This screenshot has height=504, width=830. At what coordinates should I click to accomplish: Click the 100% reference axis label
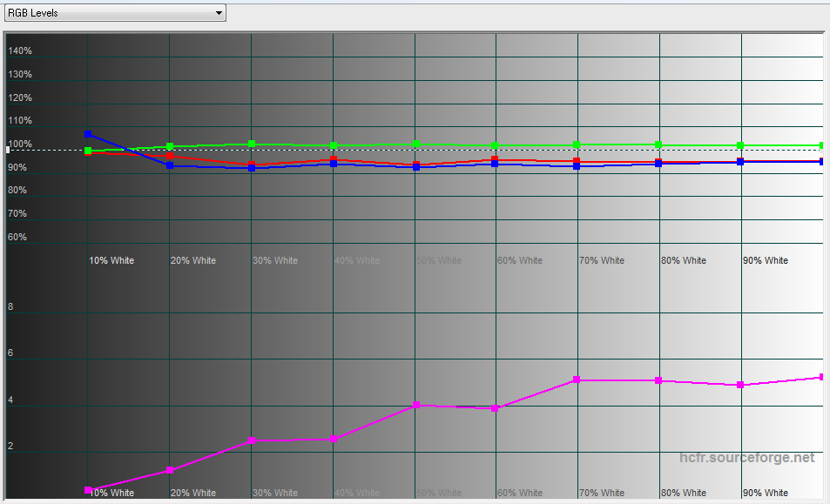20,144
